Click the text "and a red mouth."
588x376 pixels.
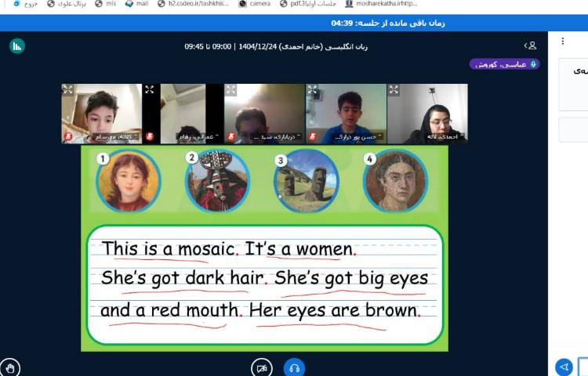(172, 310)
